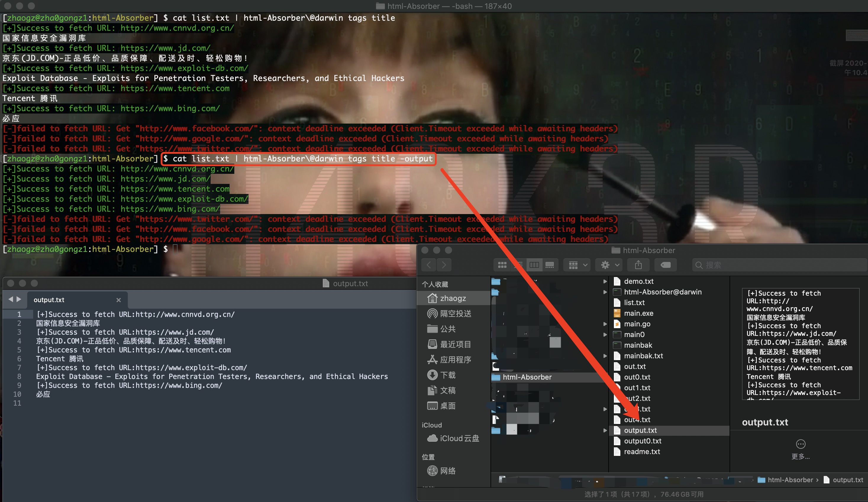Close the output.txt editor tab
This screenshot has height=502, width=868.
(x=119, y=300)
